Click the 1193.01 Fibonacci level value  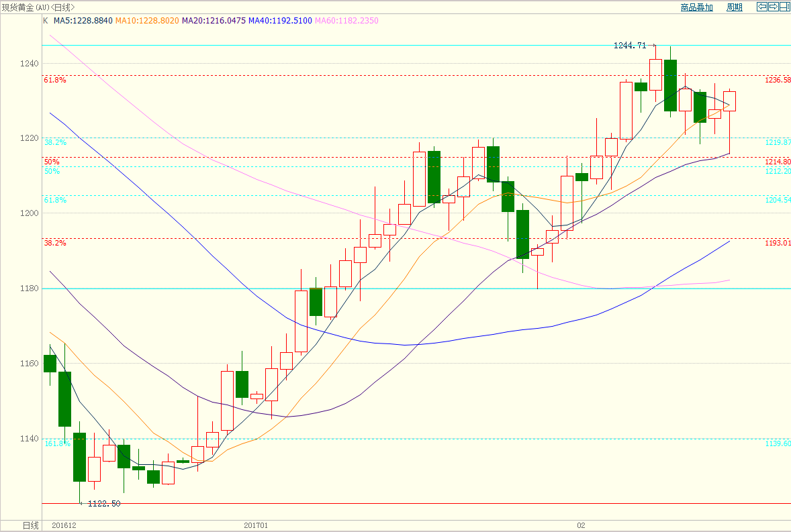pos(778,242)
